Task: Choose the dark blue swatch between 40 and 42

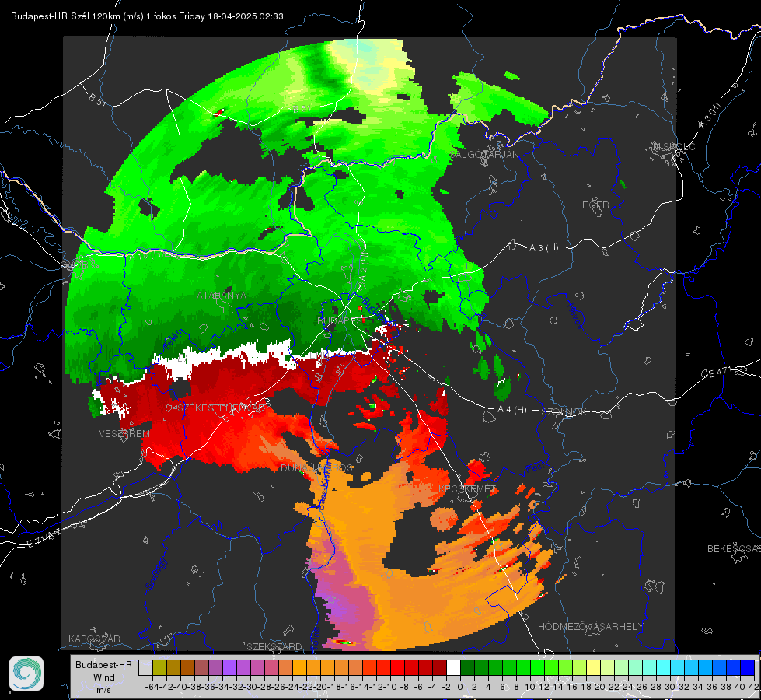Action: [748, 668]
